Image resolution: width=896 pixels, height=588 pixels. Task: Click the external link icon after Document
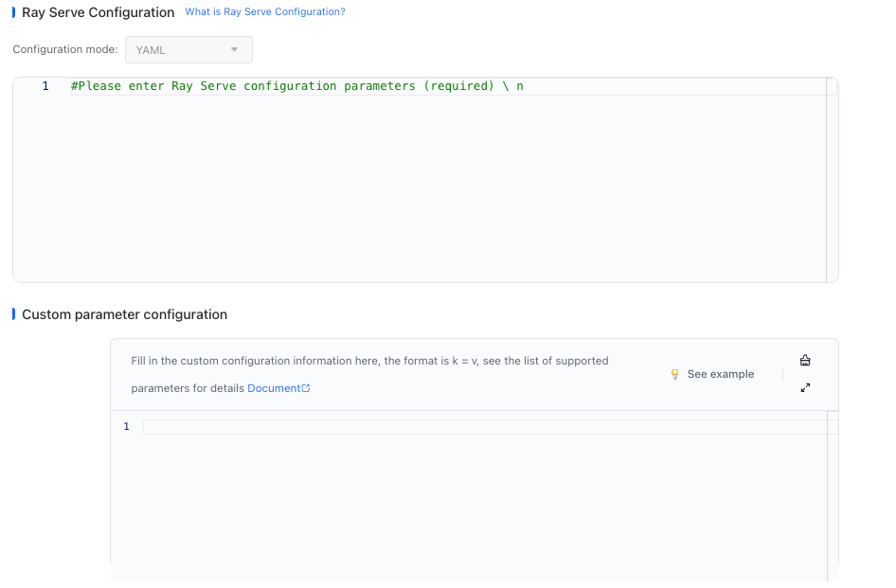click(306, 388)
